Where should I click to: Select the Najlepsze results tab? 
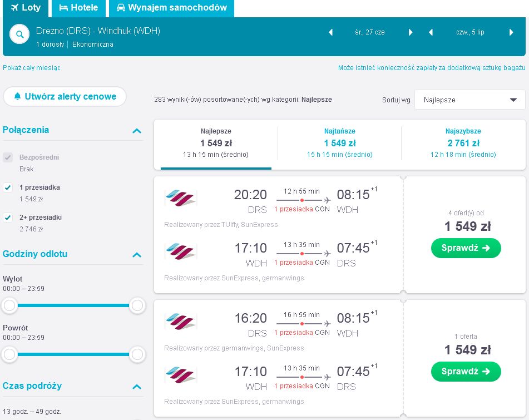click(x=216, y=143)
